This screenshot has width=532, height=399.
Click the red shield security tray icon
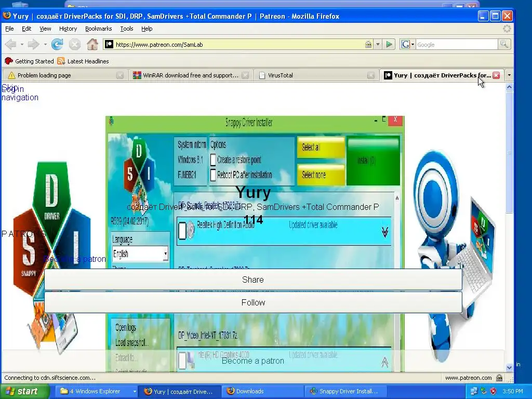point(494,391)
